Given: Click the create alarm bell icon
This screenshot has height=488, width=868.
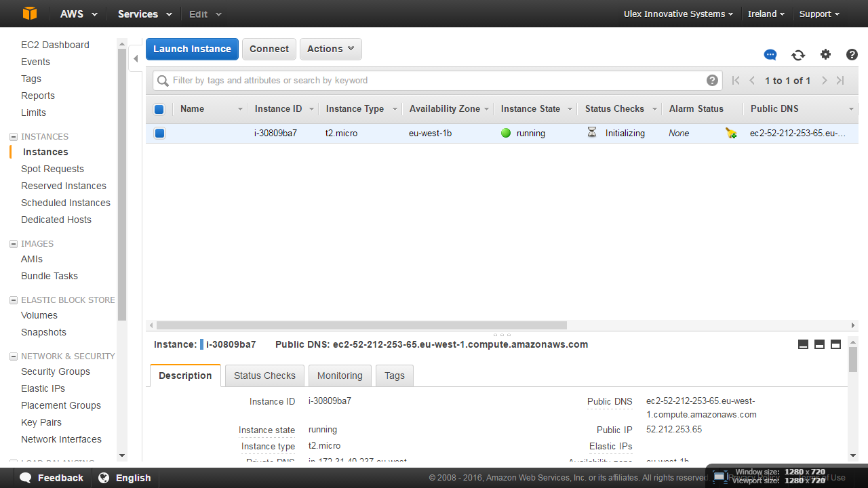Looking at the screenshot, I should [731, 134].
